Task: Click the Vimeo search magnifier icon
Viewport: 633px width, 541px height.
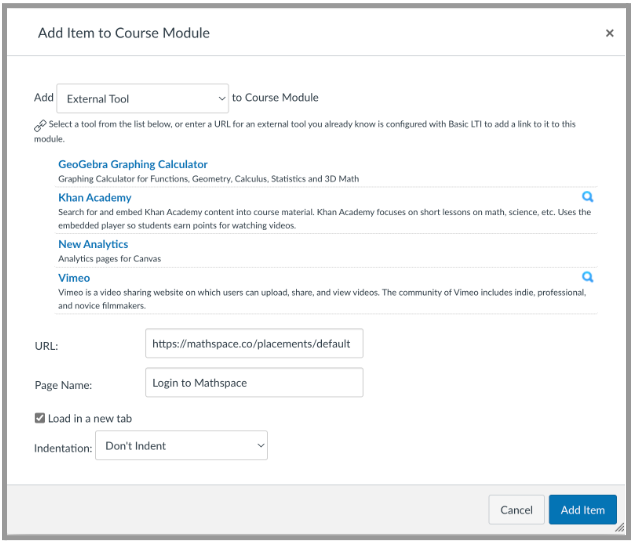Action: (587, 277)
